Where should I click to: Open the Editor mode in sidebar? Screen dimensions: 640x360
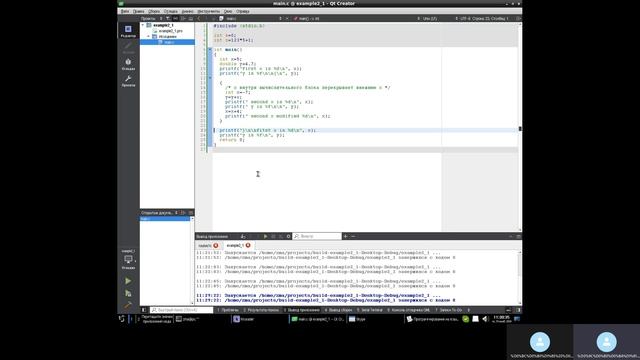click(x=128, y=31)
